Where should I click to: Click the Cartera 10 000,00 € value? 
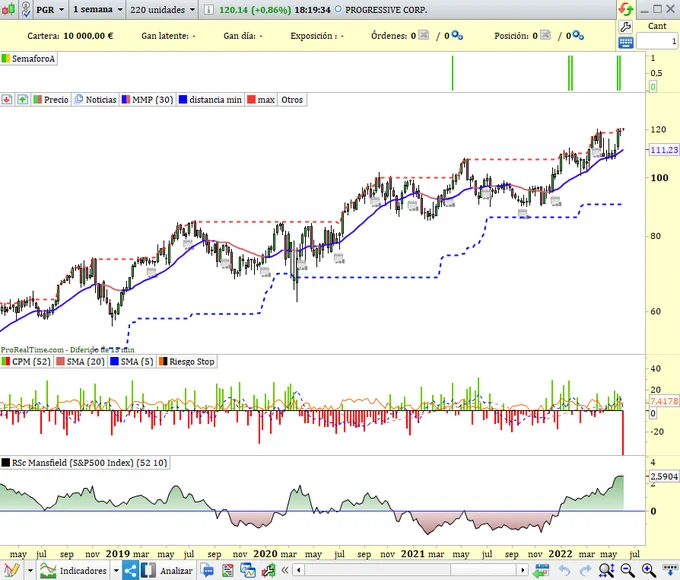tap(88, 36)
